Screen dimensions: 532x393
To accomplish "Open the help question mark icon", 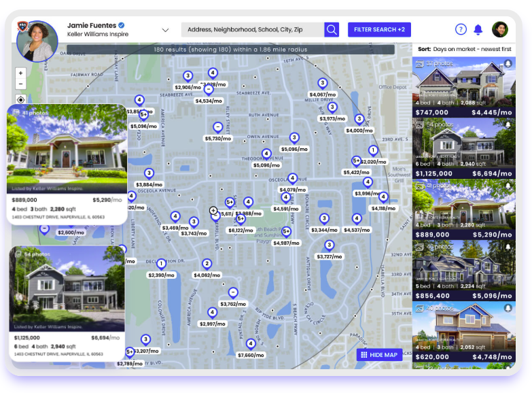I will (x=461, y=29).
